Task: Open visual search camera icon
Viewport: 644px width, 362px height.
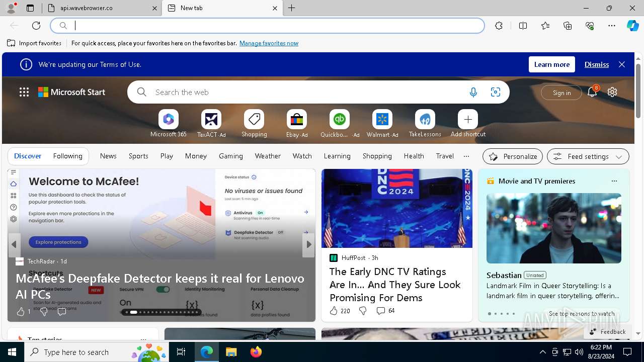Action: 496,92
